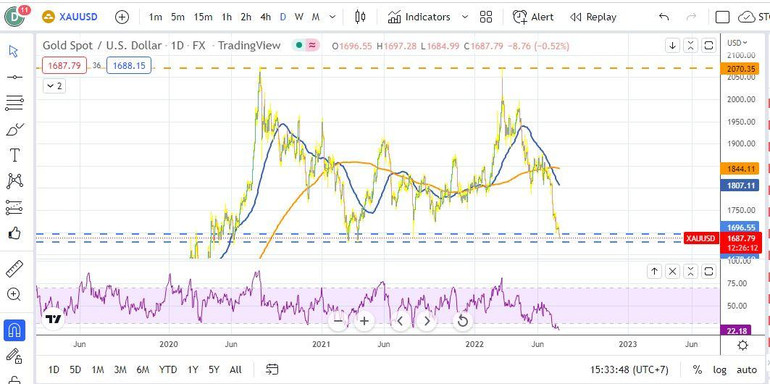Screen dimensions: 770x384
Task: Move the RSI pane up
Action: (x=654, y=271)
